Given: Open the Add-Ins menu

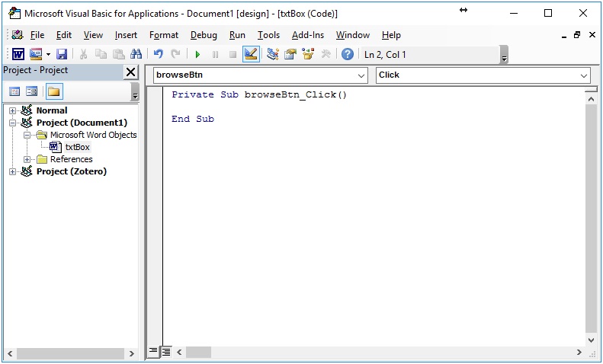Looking at the screenshot, I should click(308, 35).
